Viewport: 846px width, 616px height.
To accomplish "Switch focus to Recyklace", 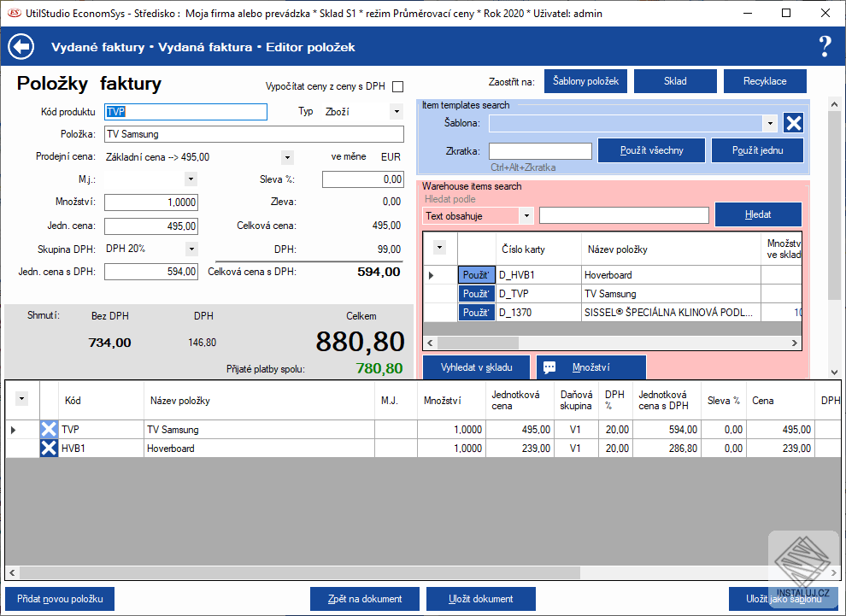I will point(765,81).
